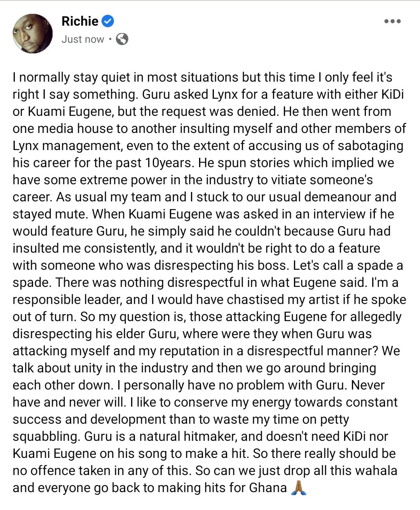Tap the praying hands emoji
The height and width of the screenshot is (510, 420).
(299, 487)
